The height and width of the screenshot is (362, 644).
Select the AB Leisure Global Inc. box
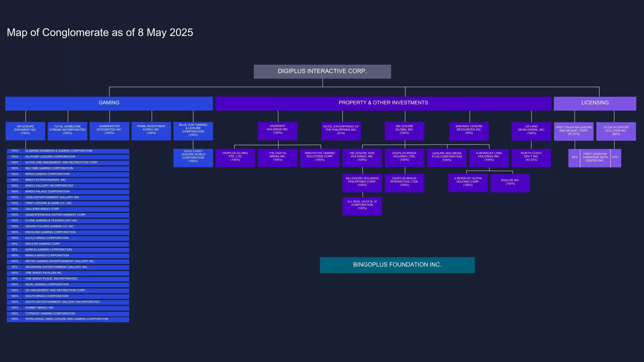point(405,131)
